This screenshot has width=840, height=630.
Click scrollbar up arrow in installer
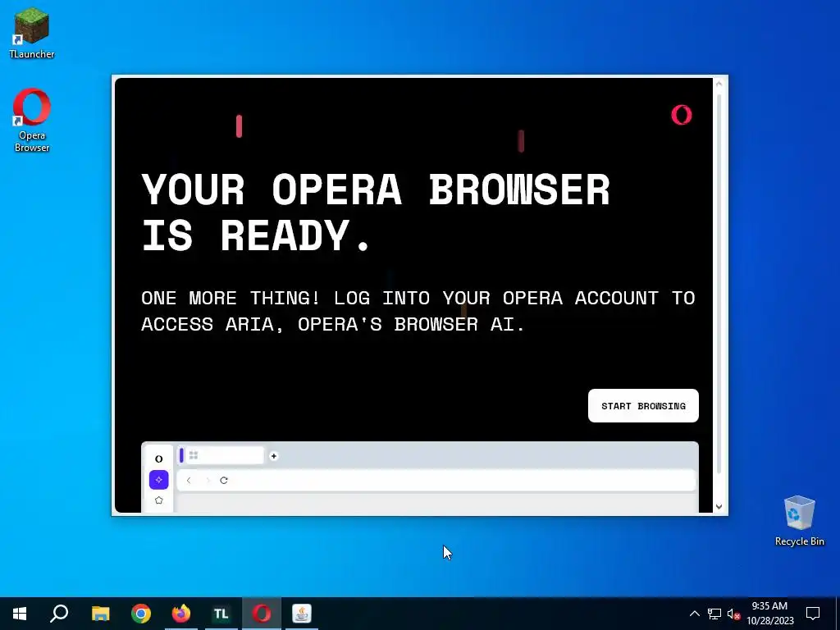click(719, 84)
